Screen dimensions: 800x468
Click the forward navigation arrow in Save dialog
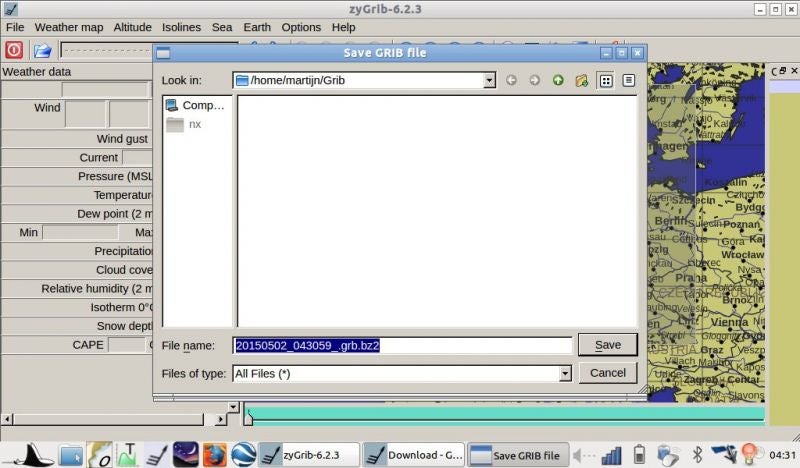(x=534, y=80)
